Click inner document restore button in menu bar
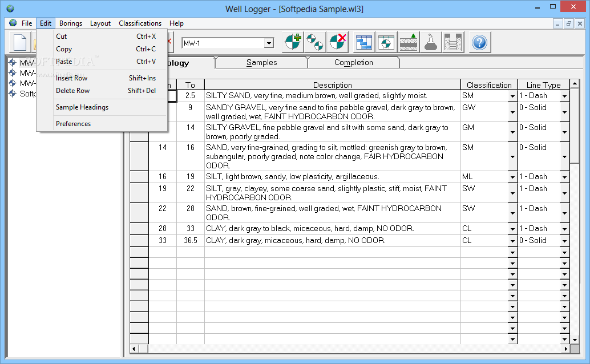 [x=568, y=24]
